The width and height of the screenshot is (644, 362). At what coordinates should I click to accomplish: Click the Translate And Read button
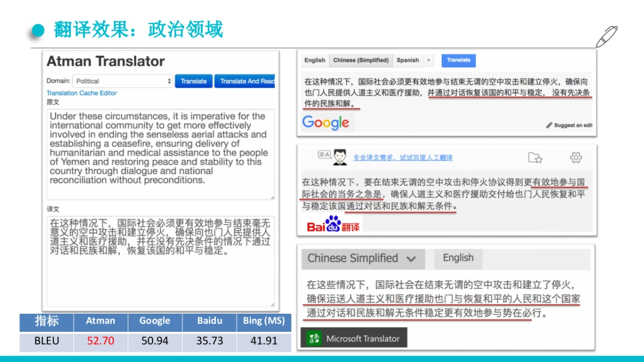click(x=245, y=81)
